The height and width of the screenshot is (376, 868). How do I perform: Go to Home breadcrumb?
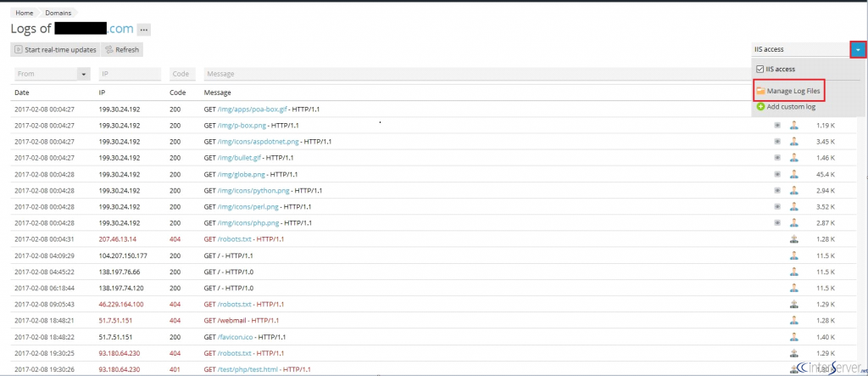point(24,13)
